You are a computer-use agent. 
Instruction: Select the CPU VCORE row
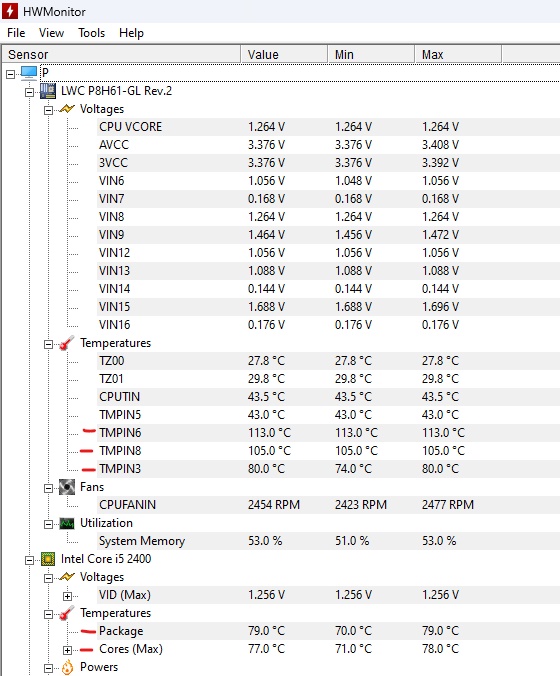pyautogui.click(x=328, y=127)
